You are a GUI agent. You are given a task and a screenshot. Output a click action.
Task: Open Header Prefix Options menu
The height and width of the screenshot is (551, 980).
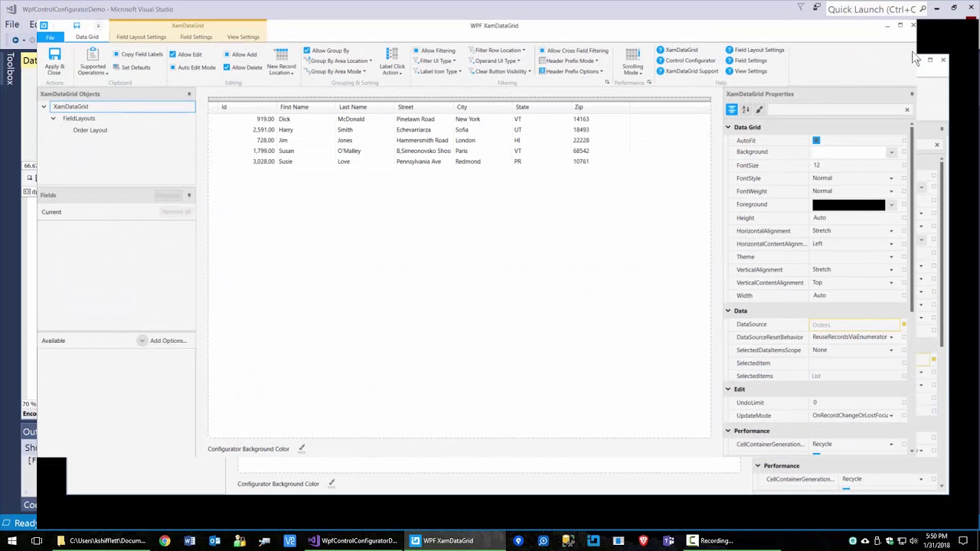point(571,71)
